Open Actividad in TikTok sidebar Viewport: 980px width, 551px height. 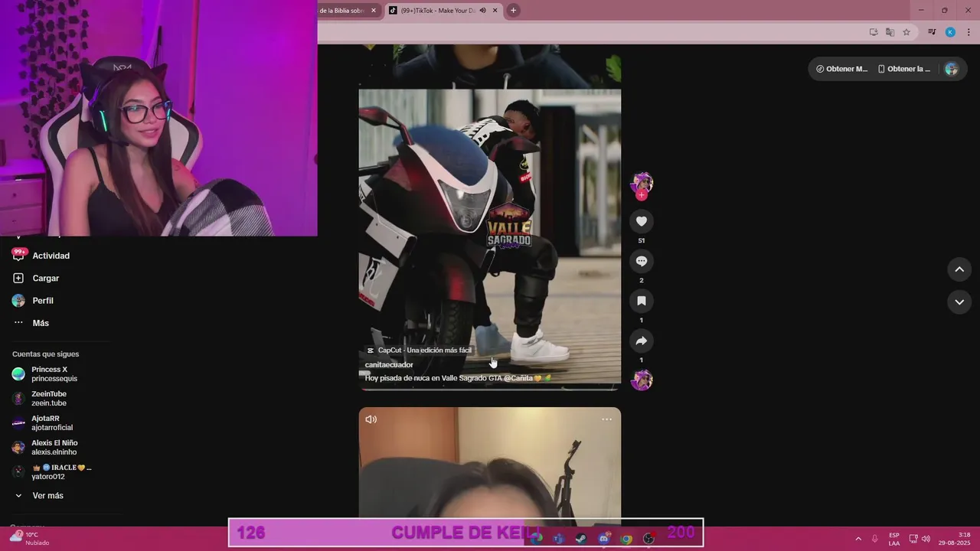[51, 256]
